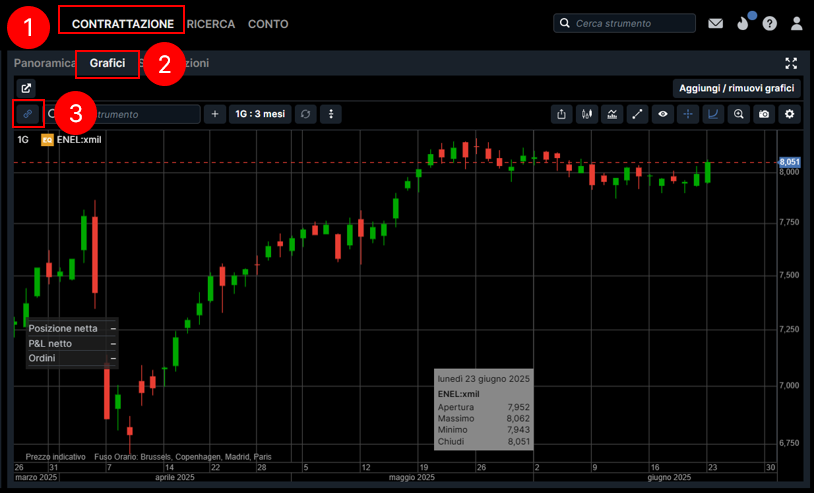Open the flame notifications icon
Screen dimensions: 814x493
pyautogui.click(x=743, y=23)
